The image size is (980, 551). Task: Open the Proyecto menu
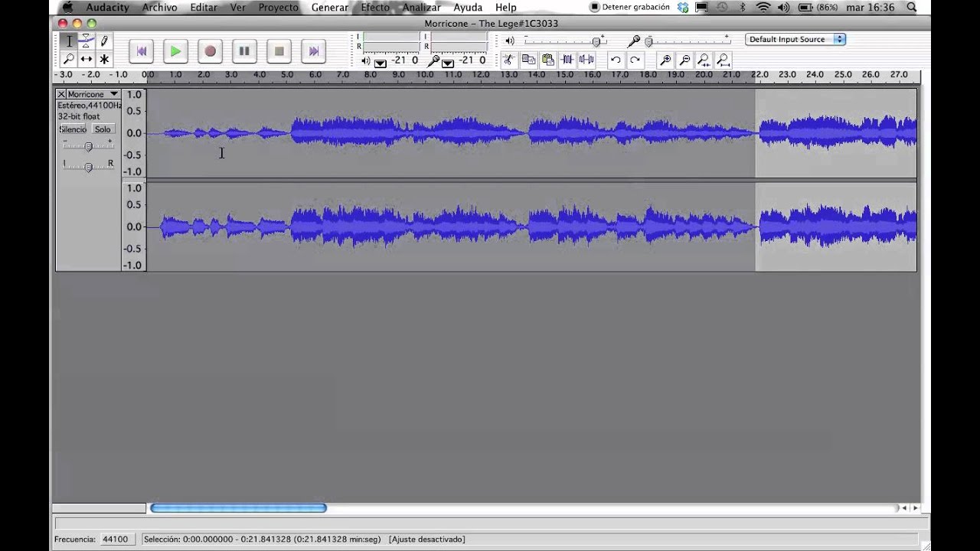point(278,8)
